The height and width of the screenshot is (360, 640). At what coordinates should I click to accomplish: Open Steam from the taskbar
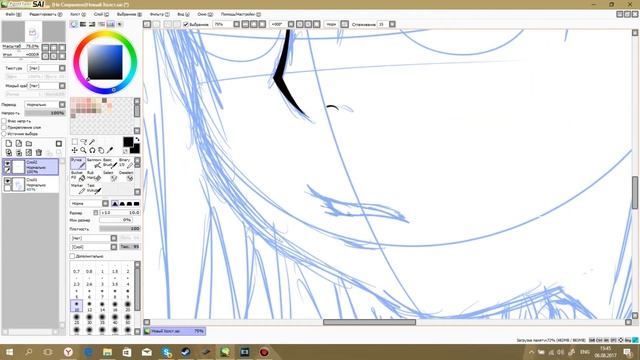186,352
